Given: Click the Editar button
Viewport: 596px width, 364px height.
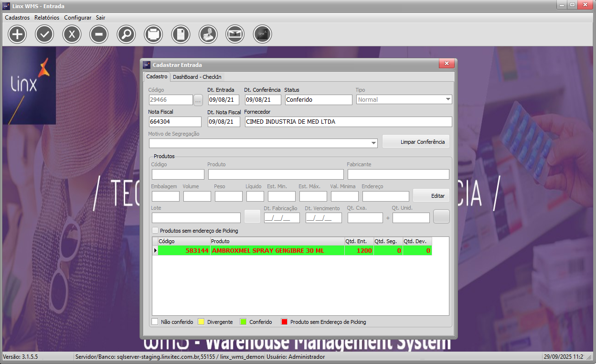Looking at the screenshot, I should [x=431, y=195].
